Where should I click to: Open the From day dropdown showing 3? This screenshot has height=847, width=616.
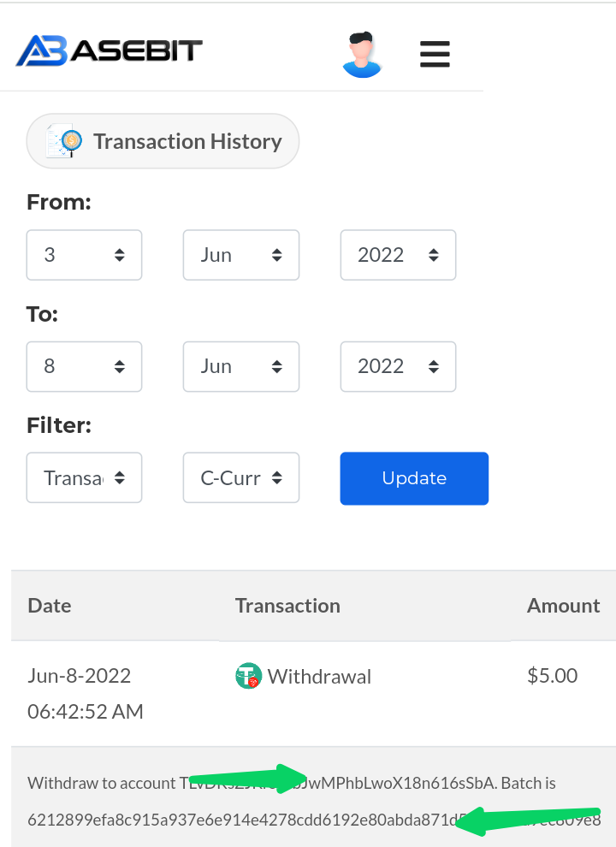(x=85, y=255)
